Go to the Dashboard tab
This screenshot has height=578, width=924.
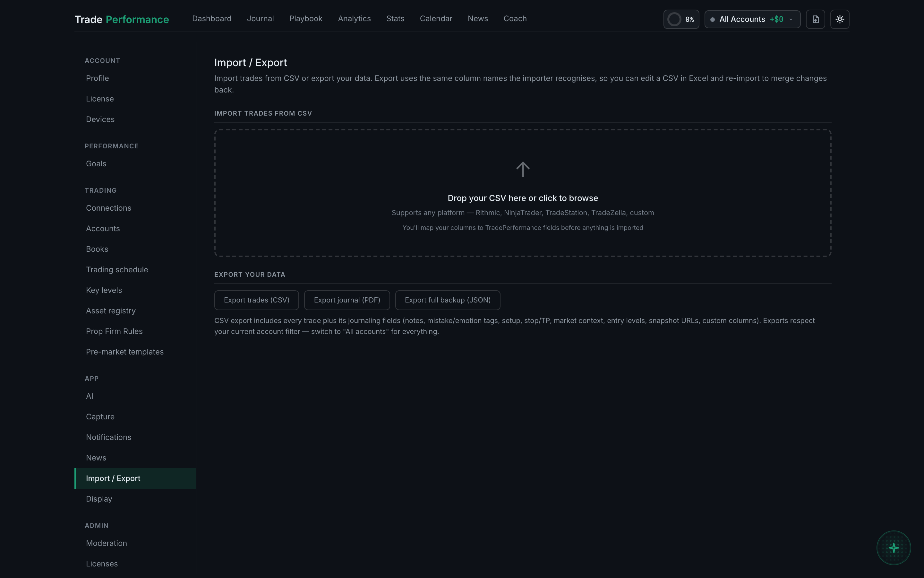click(211, 19)
